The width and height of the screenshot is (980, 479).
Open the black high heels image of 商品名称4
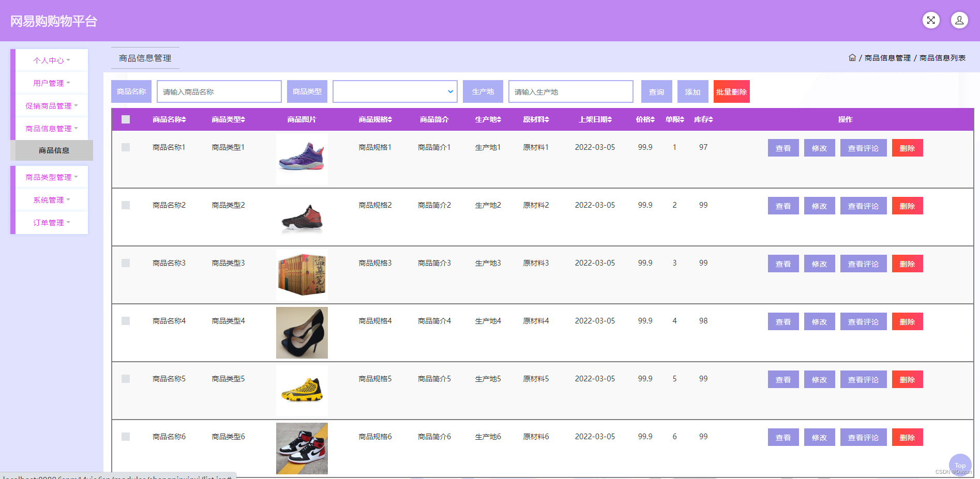[x=302, y=333]
